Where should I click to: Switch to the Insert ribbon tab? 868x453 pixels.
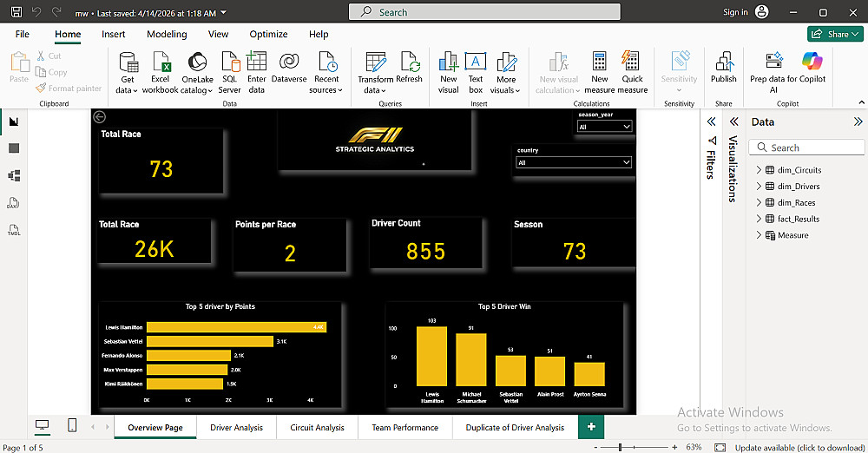114,34
